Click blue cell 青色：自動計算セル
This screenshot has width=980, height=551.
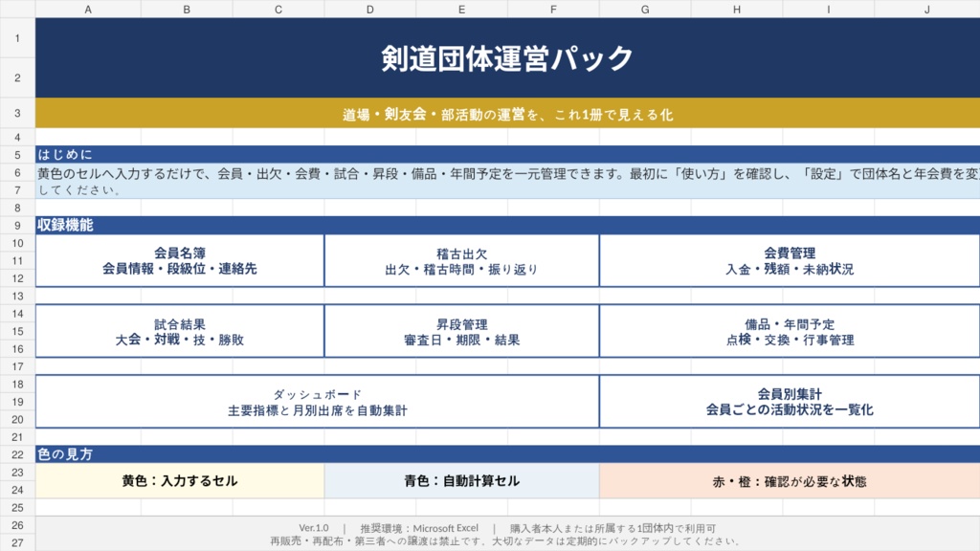click(462, 481)
